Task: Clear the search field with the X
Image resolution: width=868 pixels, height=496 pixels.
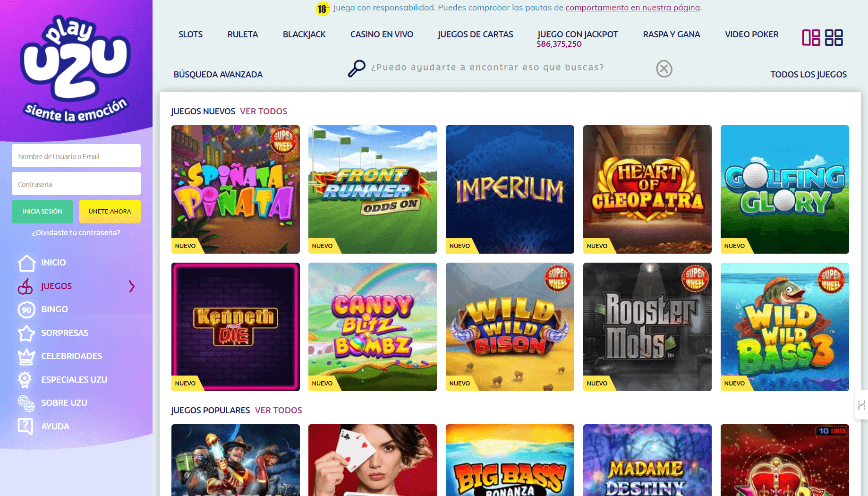Action: (664, 69)
